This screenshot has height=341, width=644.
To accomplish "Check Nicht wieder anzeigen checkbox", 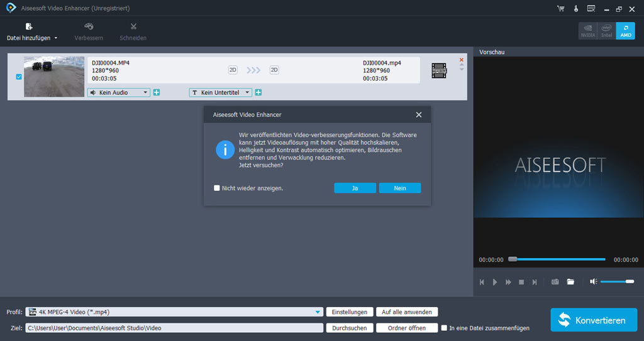I will coord(217,188).
